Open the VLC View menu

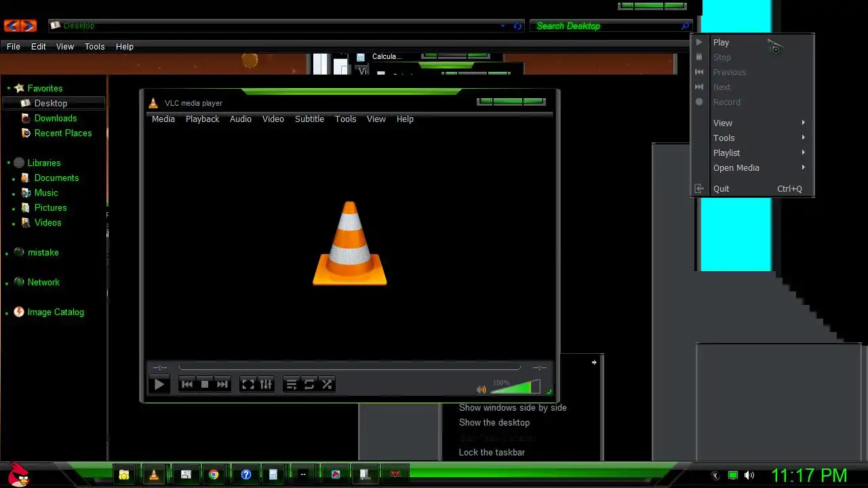(x=376, y=119)
